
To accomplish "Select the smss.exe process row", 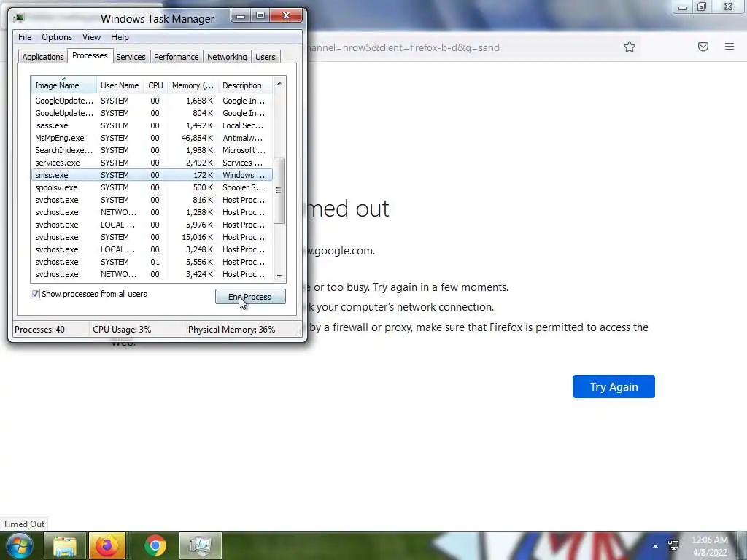I will [x=152, y=175].
